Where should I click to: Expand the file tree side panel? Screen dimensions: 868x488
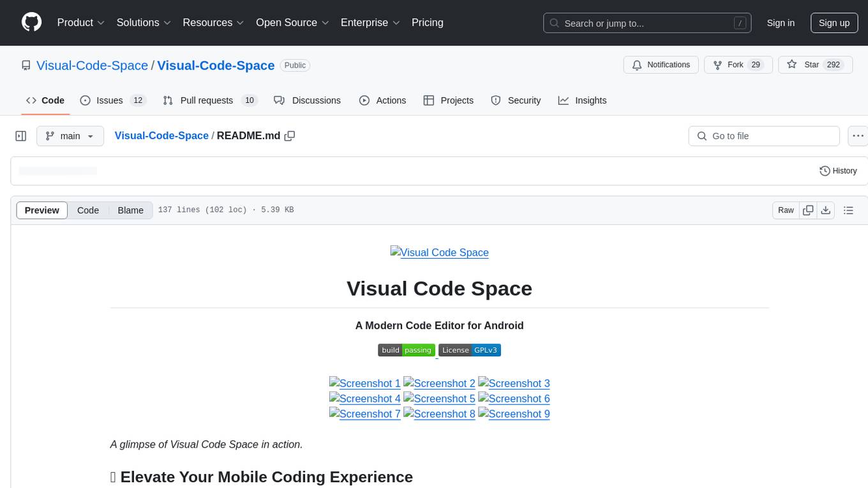[21, 136]
